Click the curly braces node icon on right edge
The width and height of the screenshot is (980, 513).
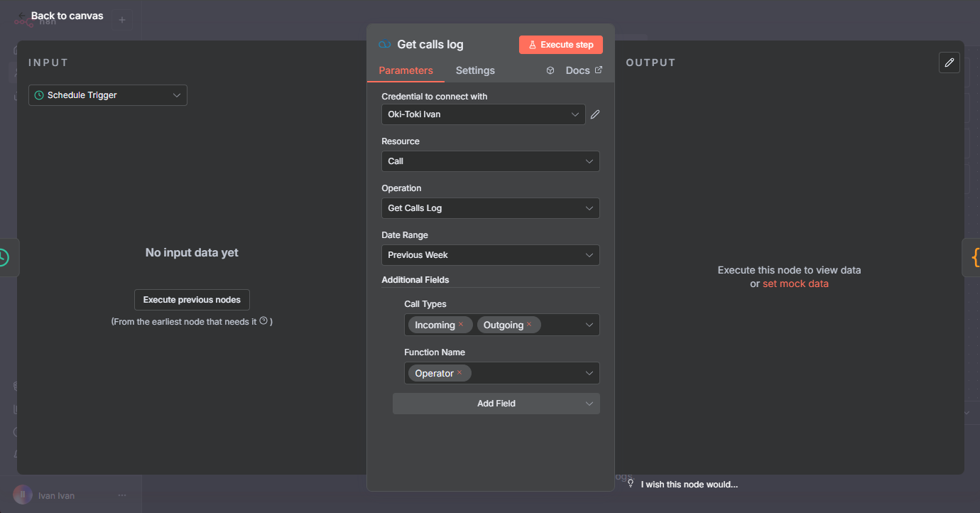tap(974, 257)
